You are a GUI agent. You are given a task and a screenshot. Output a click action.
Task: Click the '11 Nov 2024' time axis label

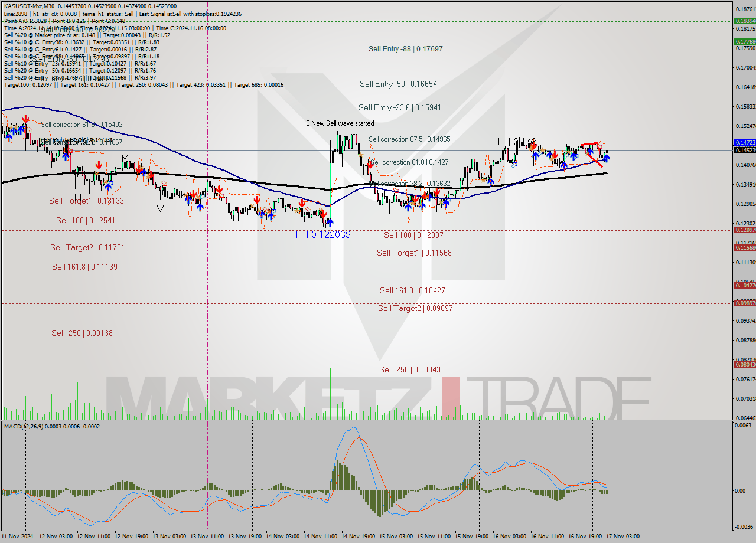[18, 537]
